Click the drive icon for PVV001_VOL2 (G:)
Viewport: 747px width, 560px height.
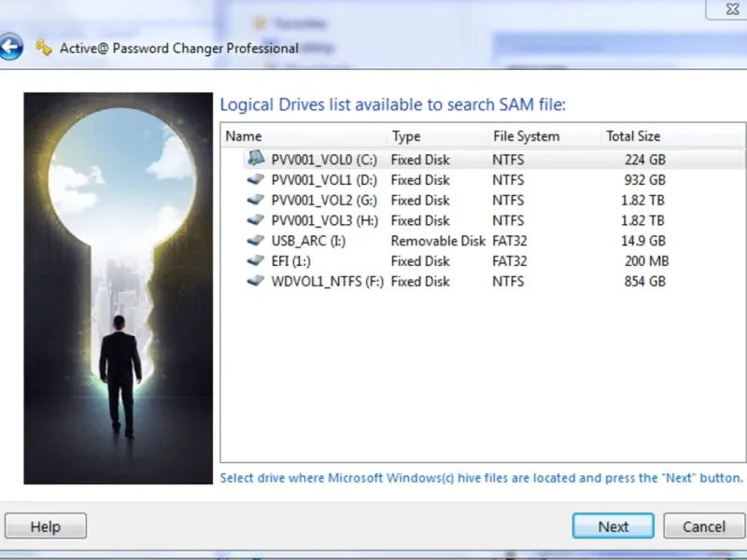coord(256,200)
